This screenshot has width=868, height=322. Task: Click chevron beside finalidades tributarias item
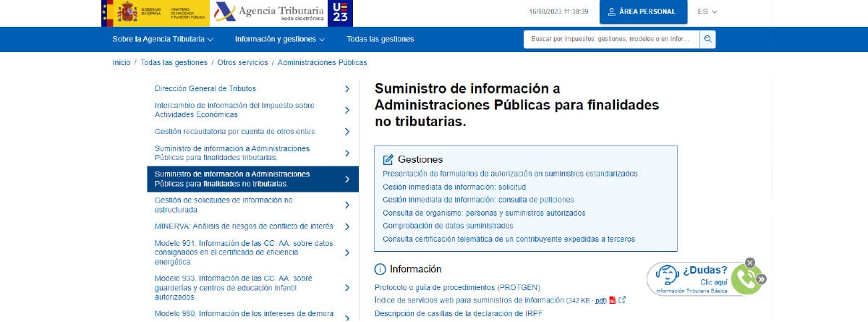pos(347,153)
